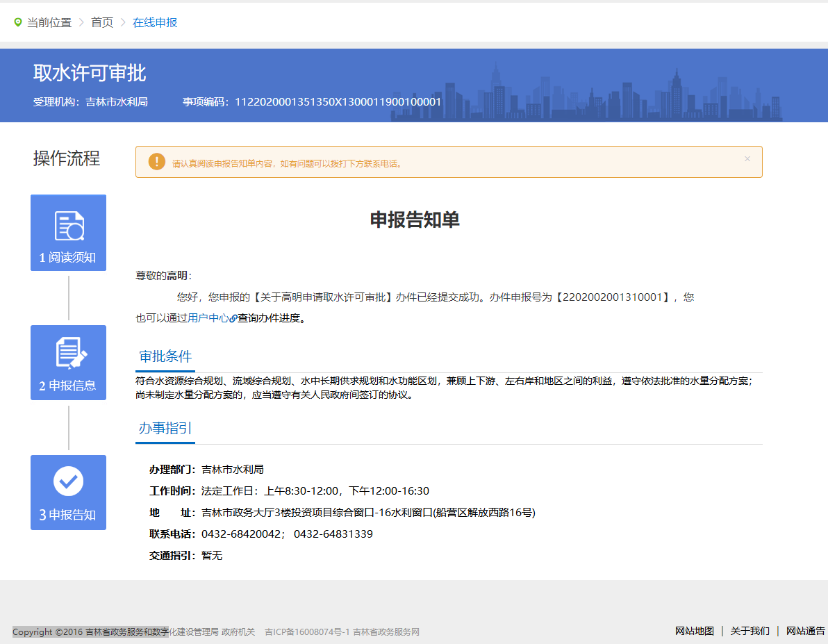This screenshot has width=828, height=644.
Task: Select the step 1 阅读须知 document icon
Action: click(x=69, y=226)
